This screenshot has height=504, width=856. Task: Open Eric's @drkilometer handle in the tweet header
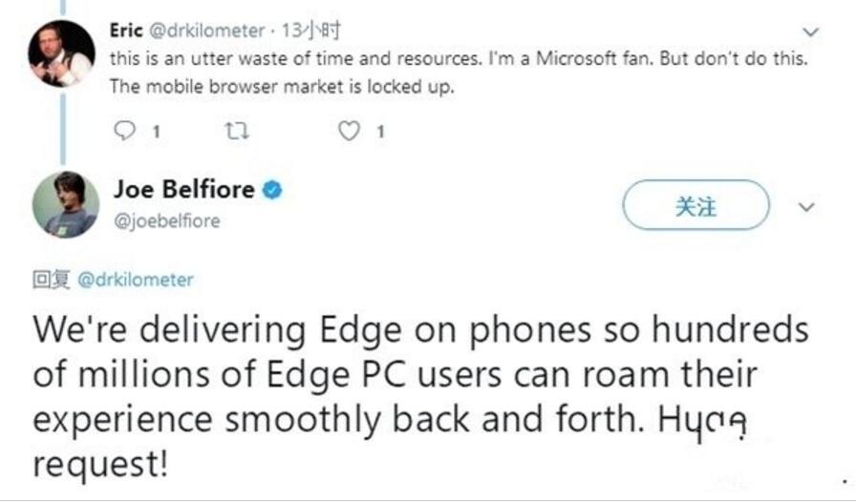207,31
